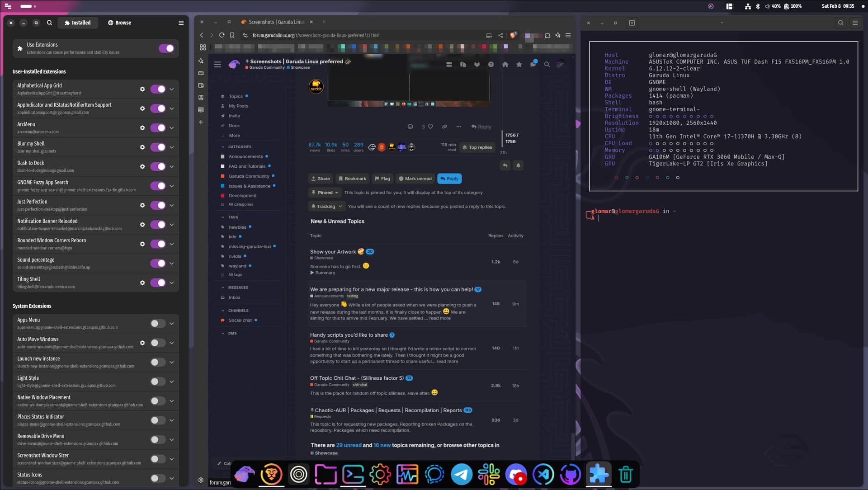Click the forum search magnifier icon
868x490 pixels.
[x=547, y=64]
